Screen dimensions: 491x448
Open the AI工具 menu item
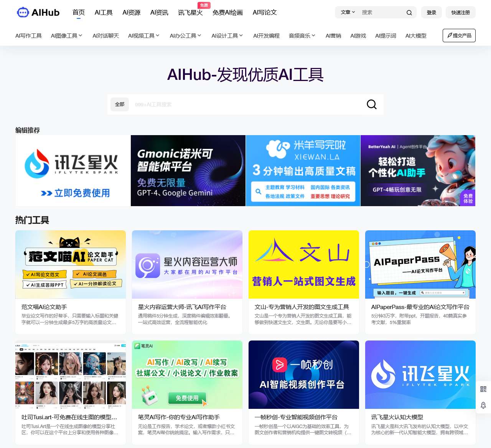(x=104, y=12)
